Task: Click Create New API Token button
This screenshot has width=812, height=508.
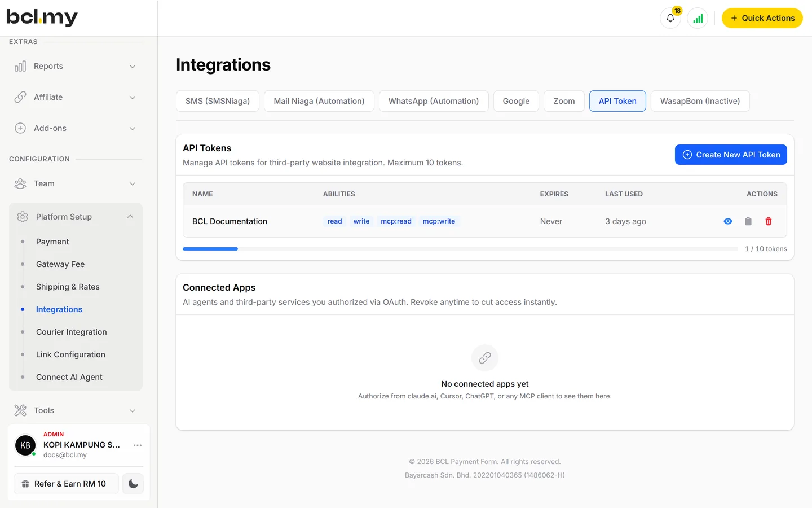Action: [x=731, y=155]
